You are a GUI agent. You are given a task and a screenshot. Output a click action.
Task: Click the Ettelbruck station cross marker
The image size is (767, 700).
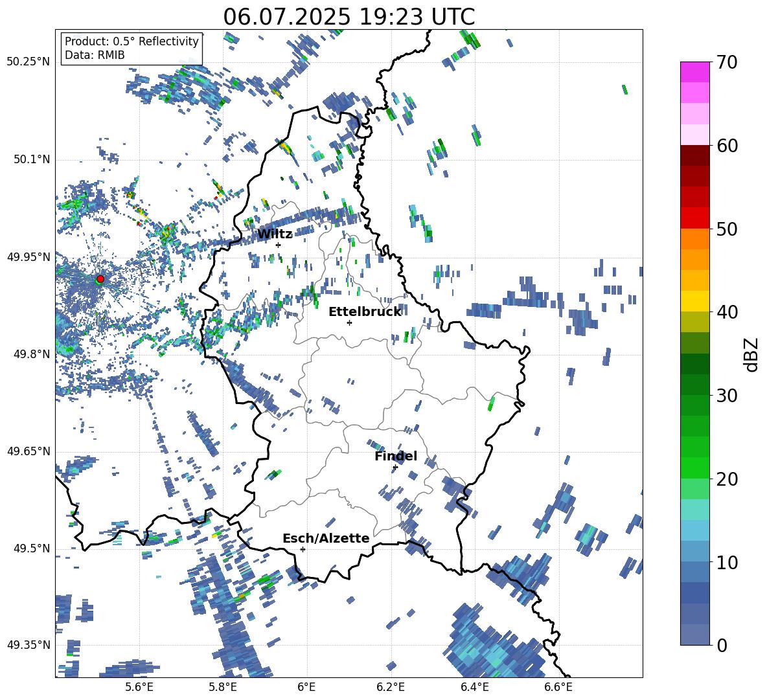[349, 322]
